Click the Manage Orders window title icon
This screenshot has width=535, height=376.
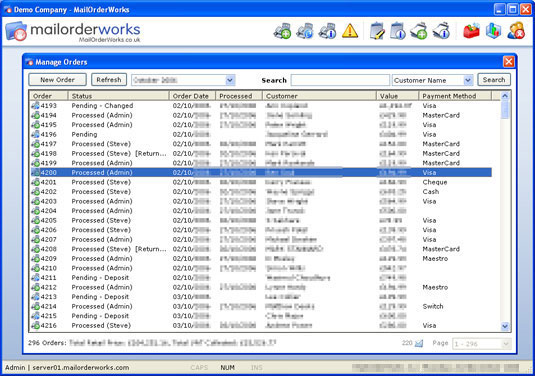click(x=29, y=62)
